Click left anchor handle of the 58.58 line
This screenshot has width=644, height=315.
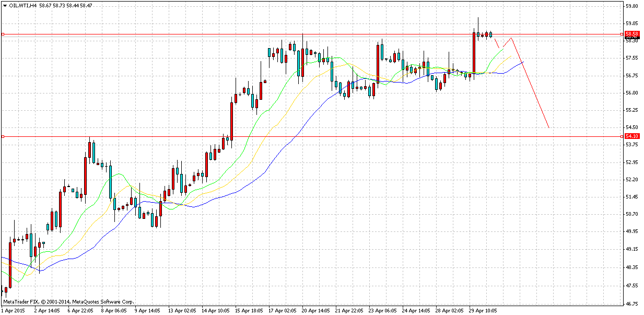tap(3, 34)
